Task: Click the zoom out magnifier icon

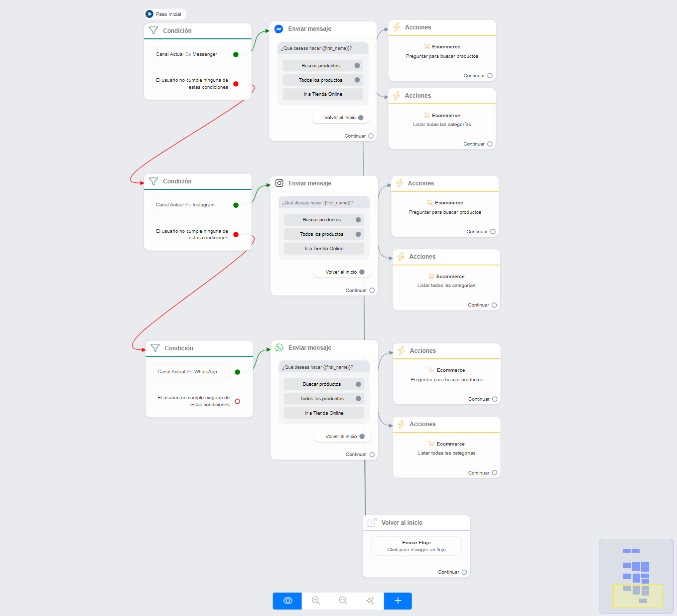Action: click(x=343, y=601)
